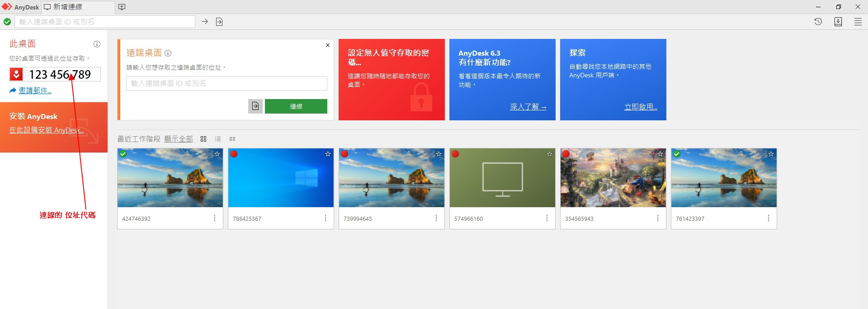Open thumbnail of session 739994645
The width and height of the screenshot is (868, 309).
click(392, 178)
